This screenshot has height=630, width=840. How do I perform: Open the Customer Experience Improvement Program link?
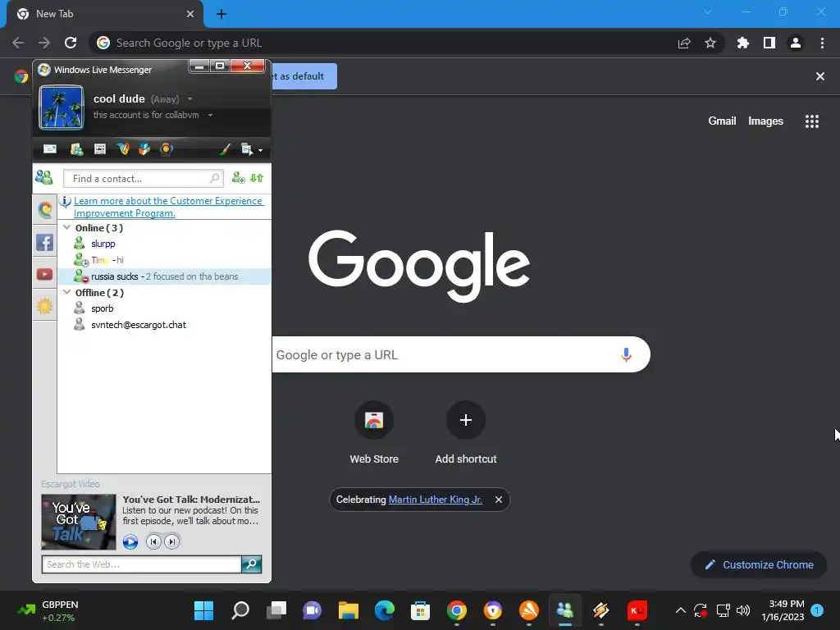(x=167, y=207)
